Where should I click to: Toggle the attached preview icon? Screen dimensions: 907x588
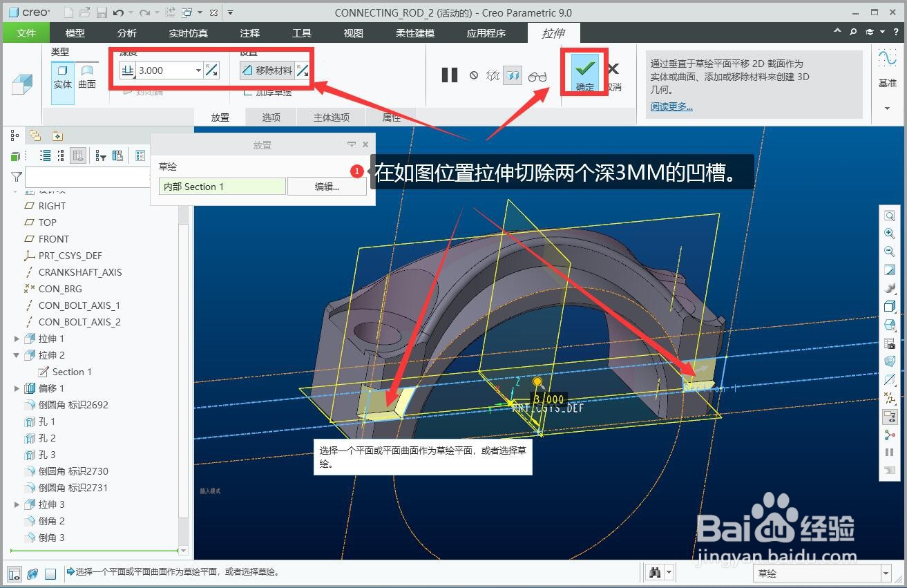[x=513, y=75]
